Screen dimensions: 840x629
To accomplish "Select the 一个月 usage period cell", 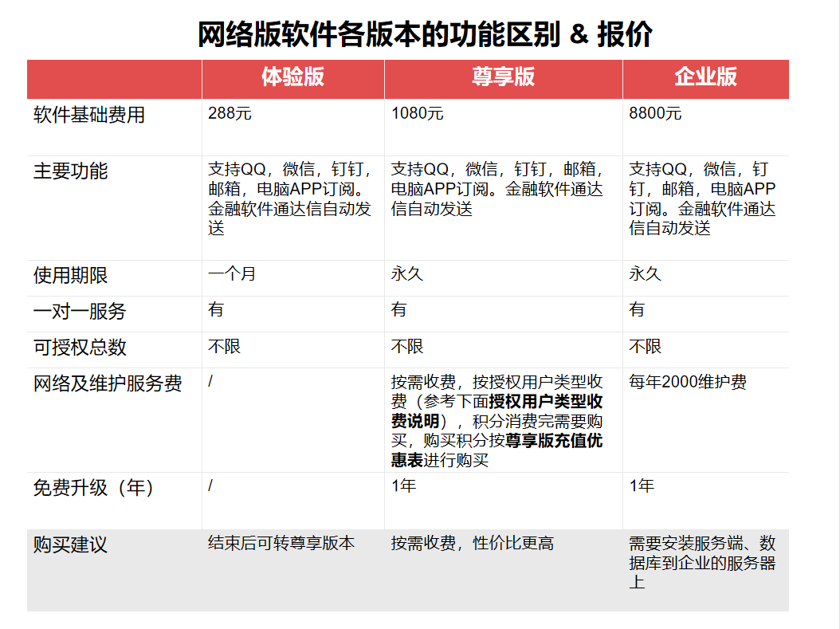I will pyautogui.click(x=233, y=274).
